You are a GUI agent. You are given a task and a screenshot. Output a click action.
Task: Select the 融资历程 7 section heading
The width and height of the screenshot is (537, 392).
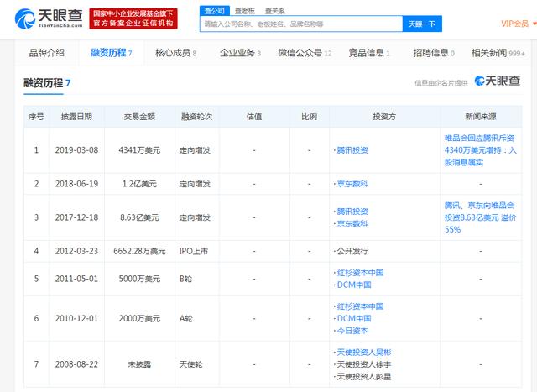(x=47, y=82)
